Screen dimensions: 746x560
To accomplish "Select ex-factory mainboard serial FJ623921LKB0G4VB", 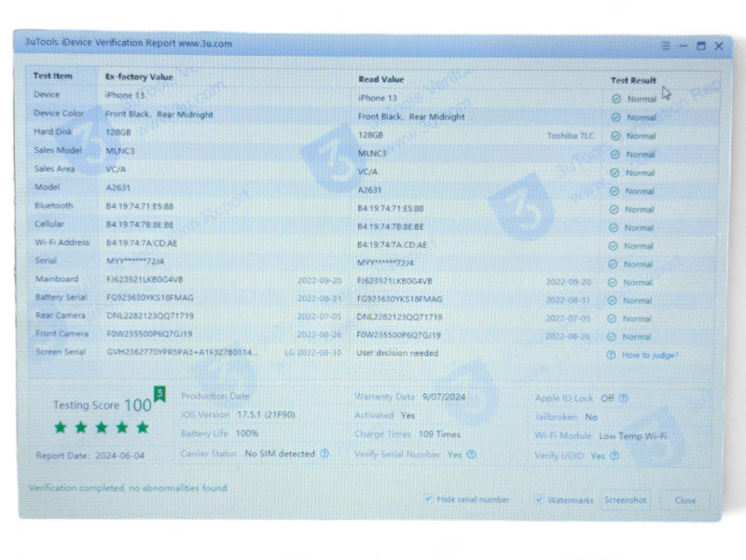I will (145, 280).
